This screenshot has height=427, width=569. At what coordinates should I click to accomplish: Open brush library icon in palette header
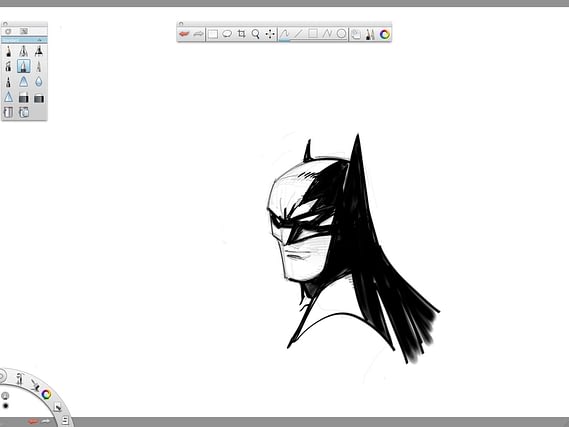coord(24,31)
